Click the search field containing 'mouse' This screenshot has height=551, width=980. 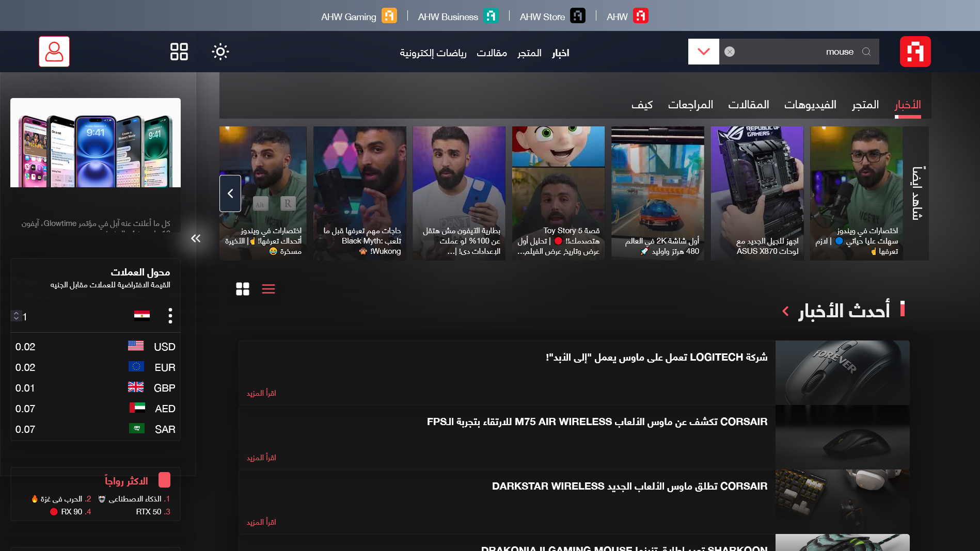click(x=799, y=52)
